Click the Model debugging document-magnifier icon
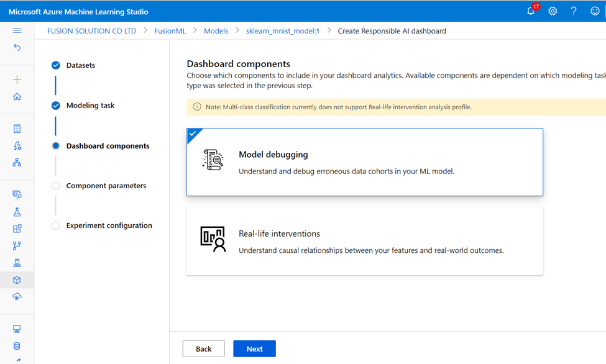 pos(213,160)
